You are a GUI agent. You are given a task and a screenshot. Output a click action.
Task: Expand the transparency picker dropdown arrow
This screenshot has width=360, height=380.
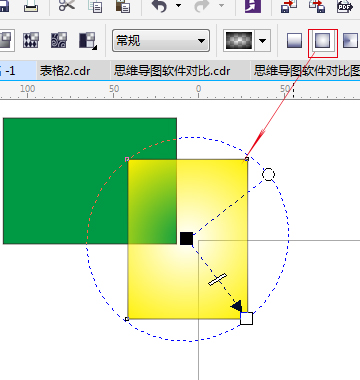click(x=263, y=41)
